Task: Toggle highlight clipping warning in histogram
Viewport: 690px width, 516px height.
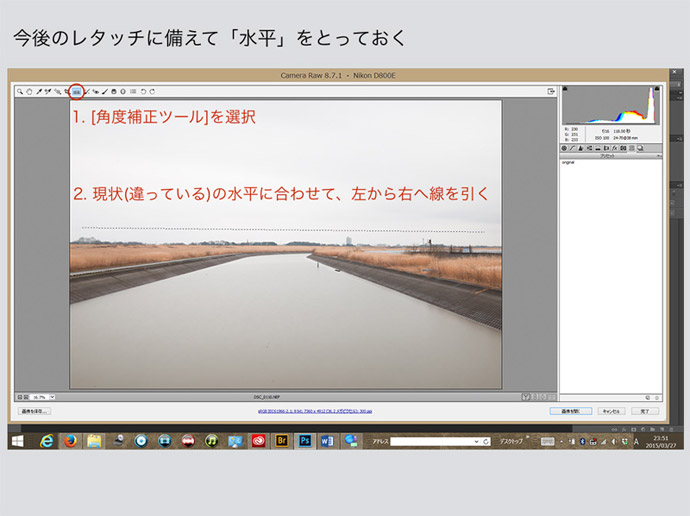Action: pos(657,89)
